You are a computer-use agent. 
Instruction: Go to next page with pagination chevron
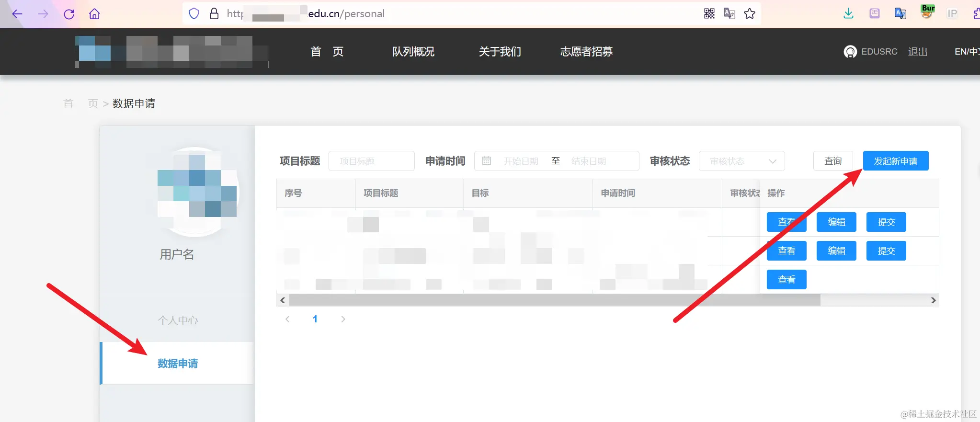click(x=343, y=319)
